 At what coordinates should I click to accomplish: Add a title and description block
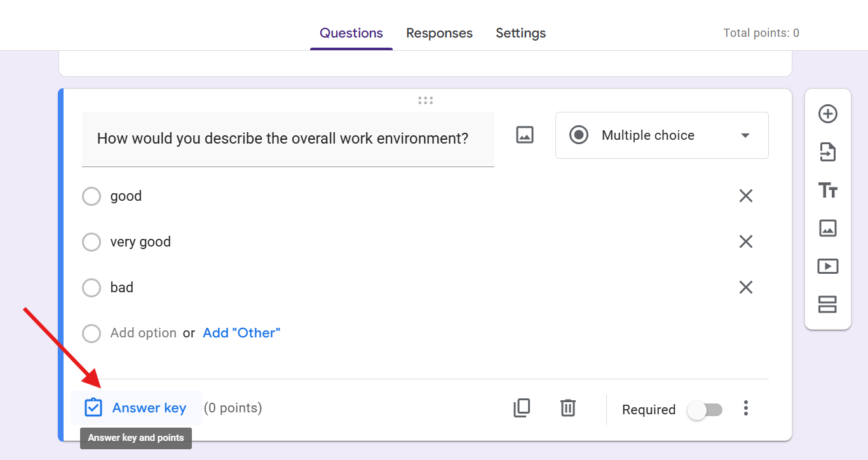point(827,190)
